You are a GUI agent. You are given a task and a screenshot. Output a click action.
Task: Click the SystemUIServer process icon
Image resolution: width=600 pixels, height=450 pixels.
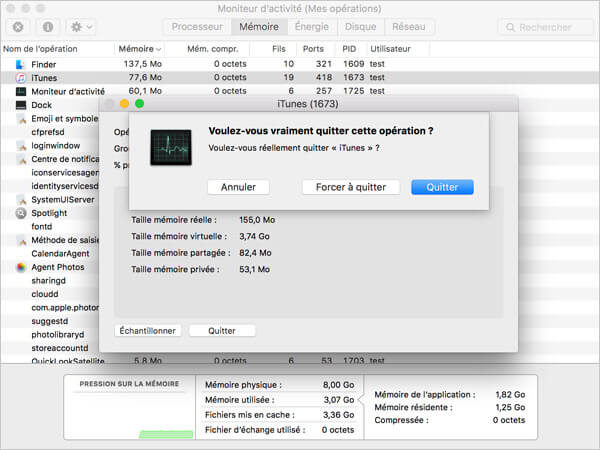[21, 200]
